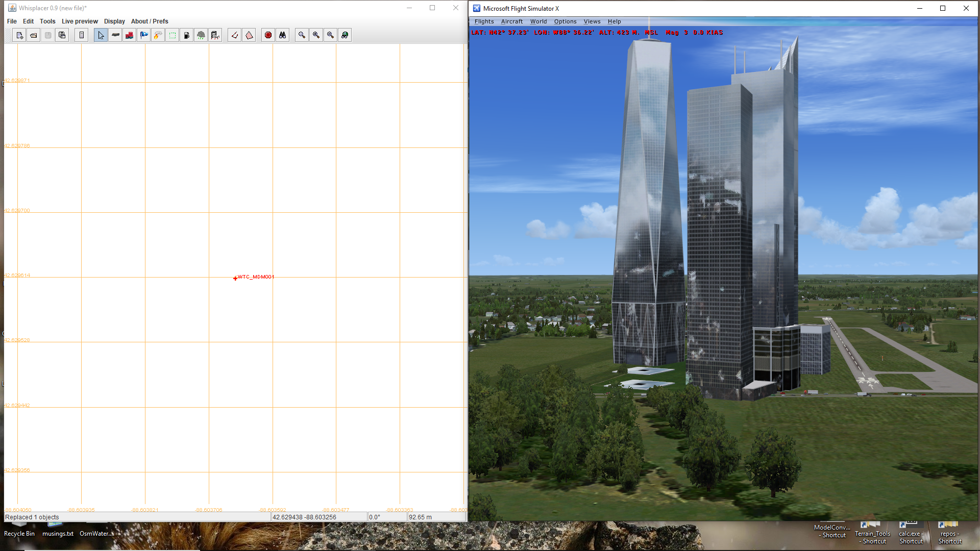Click the Flight Simulator X title bar icon
The image size is (980, 551).
[x=477, y=8]
